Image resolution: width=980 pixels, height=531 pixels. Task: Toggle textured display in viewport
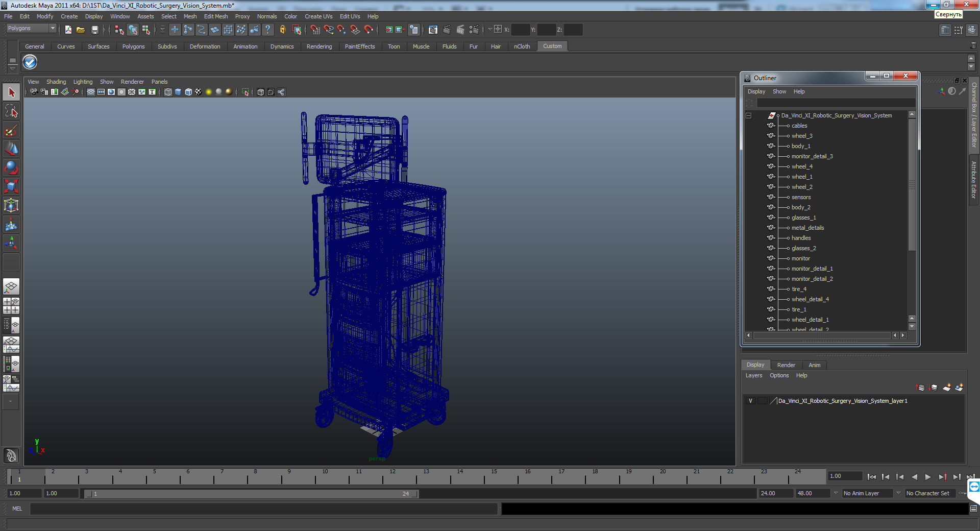tap(199, 92)
